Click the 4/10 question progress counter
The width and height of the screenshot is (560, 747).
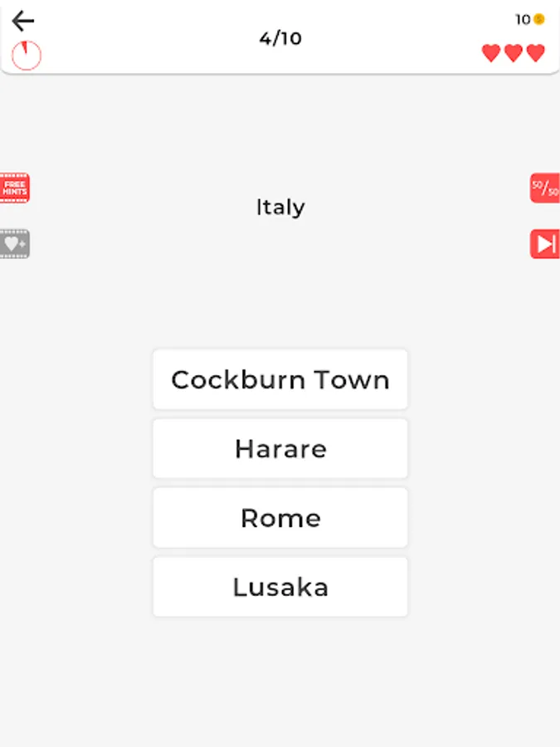tap(280, 38)
